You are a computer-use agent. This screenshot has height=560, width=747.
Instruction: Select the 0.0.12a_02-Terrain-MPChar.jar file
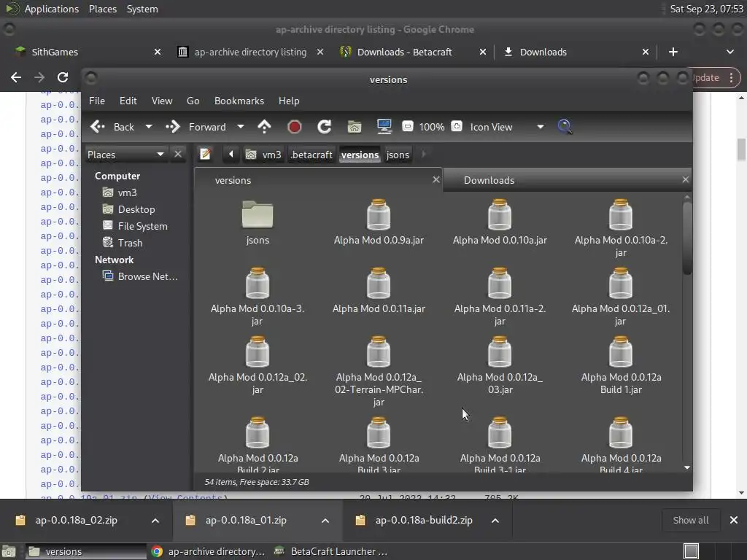point(379,371)
